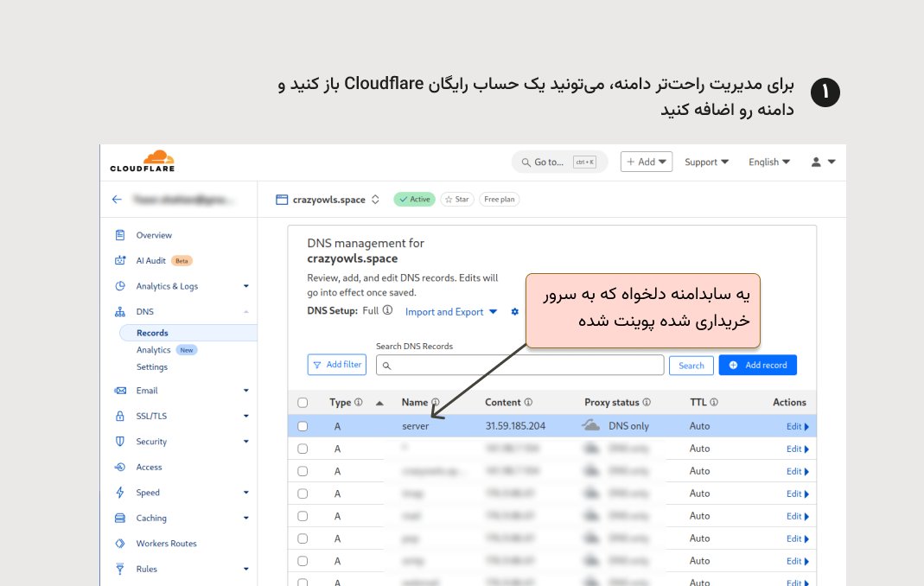Click the Overview clipboard icon

click(120, 235)
